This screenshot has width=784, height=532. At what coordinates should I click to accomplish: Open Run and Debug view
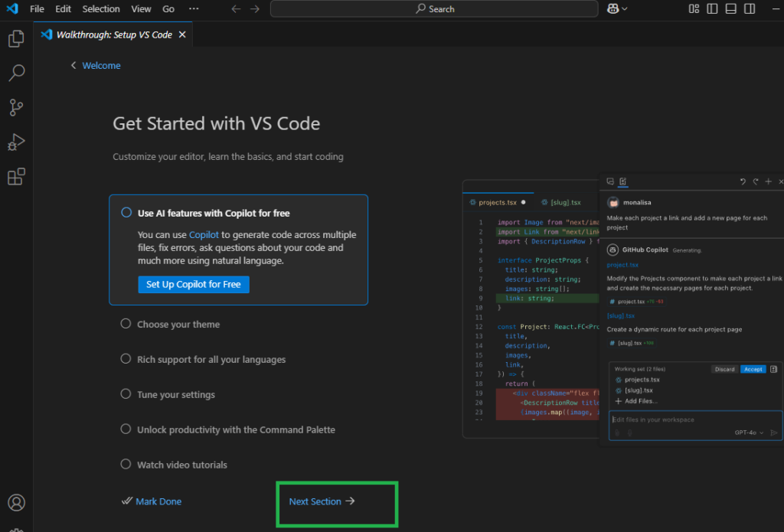(16, 142)
